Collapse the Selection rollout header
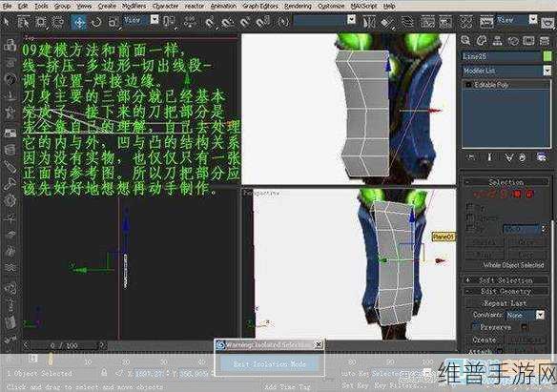The height and width of the screenshot is (392, 557). (x=505, y=182)
